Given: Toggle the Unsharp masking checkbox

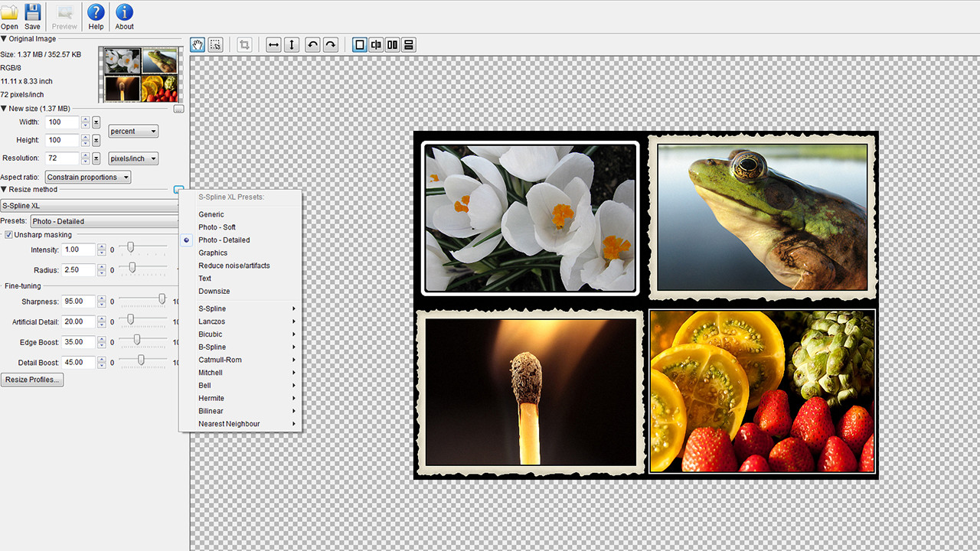Looking at the screenshot, I should pyautogui.click(x=8, y=235).
